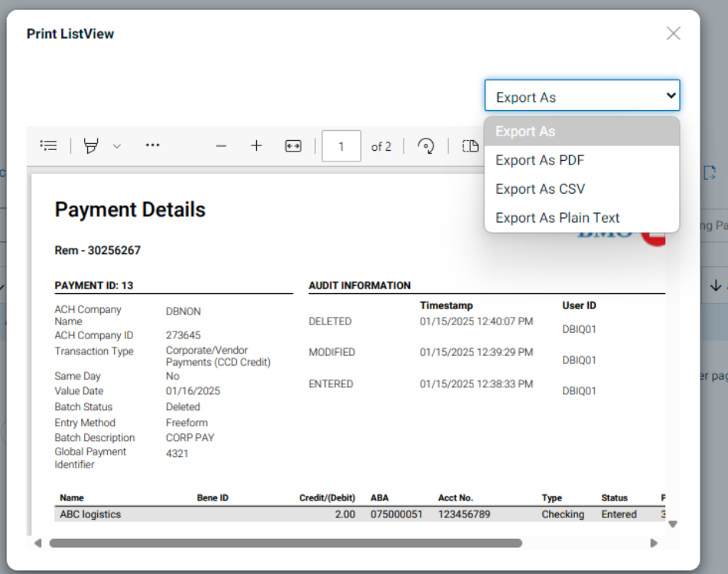
Task: Click the 'User ID' column header
Action: (x=580, y=305)
